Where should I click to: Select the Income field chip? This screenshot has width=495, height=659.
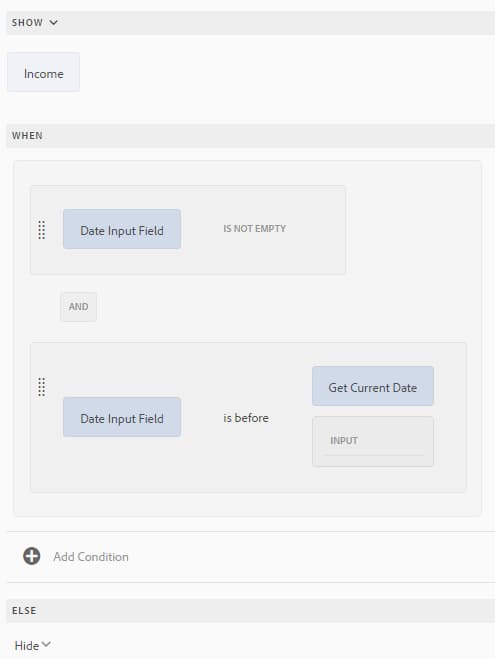point(43,72)
